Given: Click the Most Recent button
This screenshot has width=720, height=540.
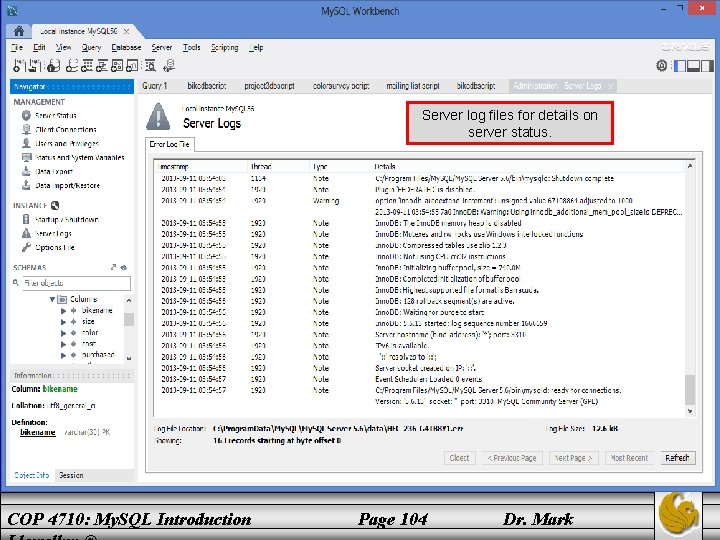Looking at the screenshot, I should tap(629, 458).
